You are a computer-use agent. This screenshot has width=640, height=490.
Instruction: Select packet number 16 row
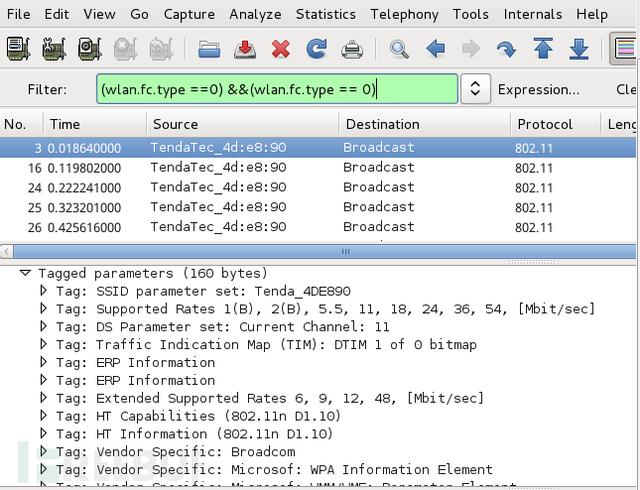[318, 167]
